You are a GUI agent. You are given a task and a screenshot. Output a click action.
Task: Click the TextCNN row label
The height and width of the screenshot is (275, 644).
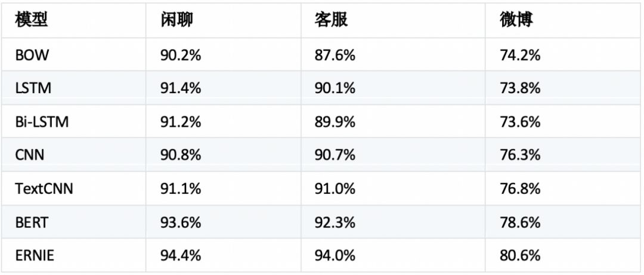tap(45, 189)
